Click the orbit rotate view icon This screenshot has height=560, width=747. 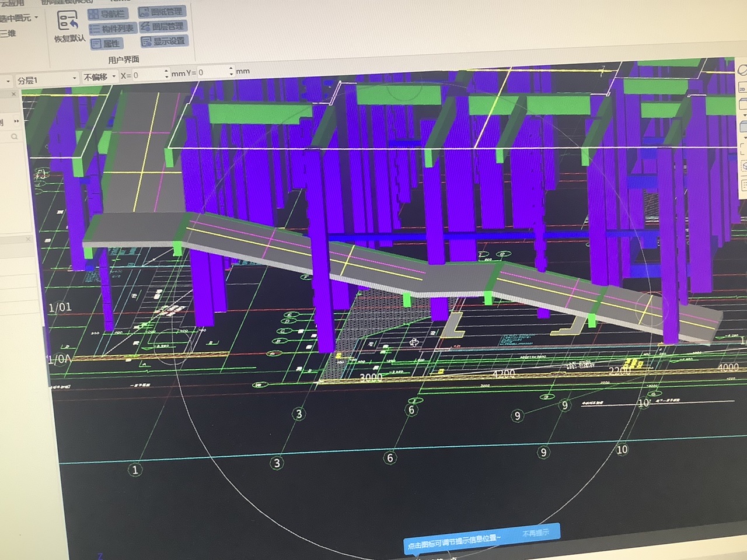click(x=742, y=70)
